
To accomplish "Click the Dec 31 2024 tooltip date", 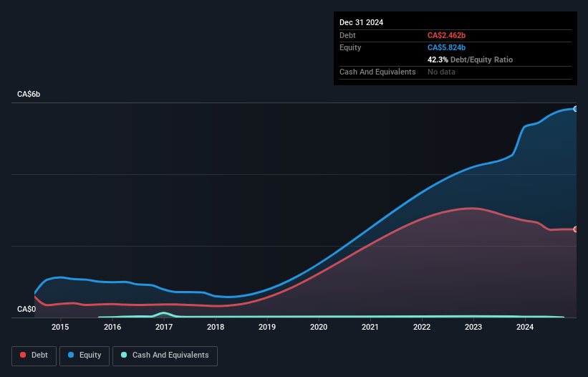I will [x=361, y=22].
